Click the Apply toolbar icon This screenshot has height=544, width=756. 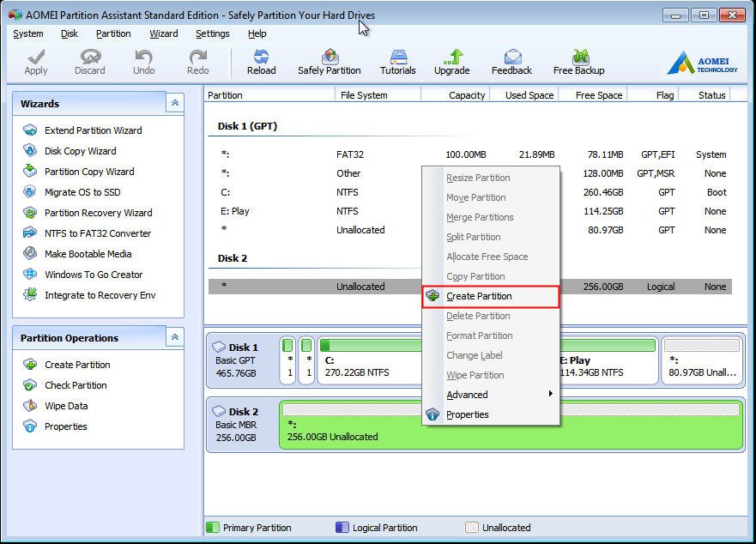click(x=36, y=63)
